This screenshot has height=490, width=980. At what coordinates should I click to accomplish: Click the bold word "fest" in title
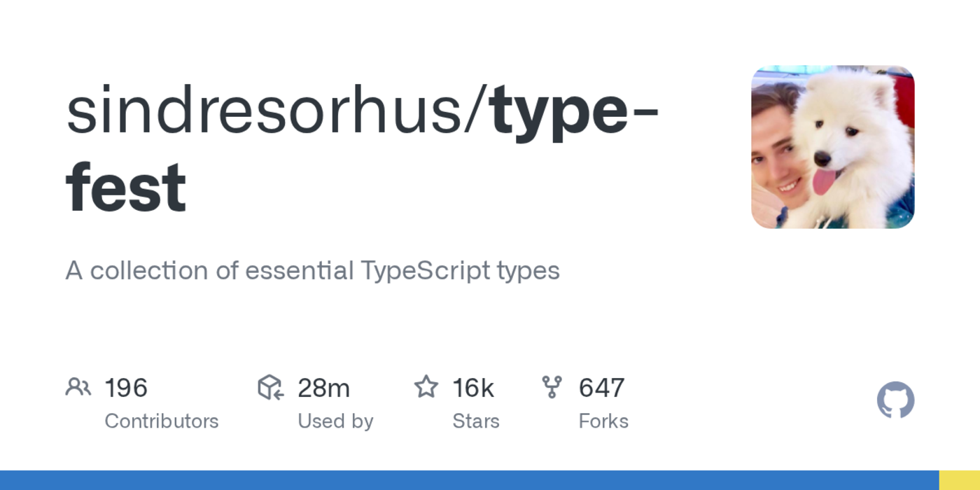tap(126, 188)
